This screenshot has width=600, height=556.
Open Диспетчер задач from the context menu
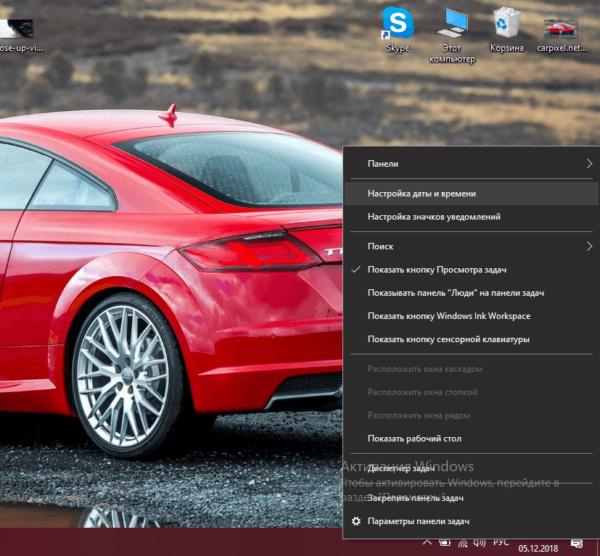pos(471,468)
